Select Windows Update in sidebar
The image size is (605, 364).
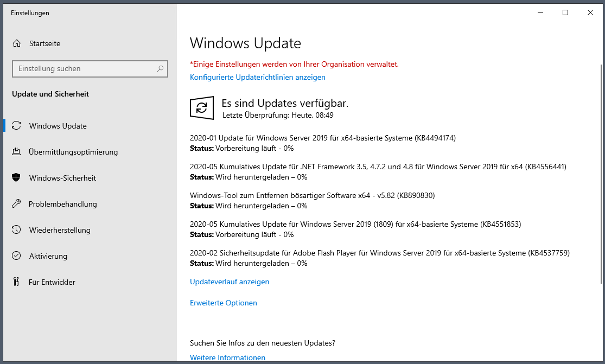[58, 126]
